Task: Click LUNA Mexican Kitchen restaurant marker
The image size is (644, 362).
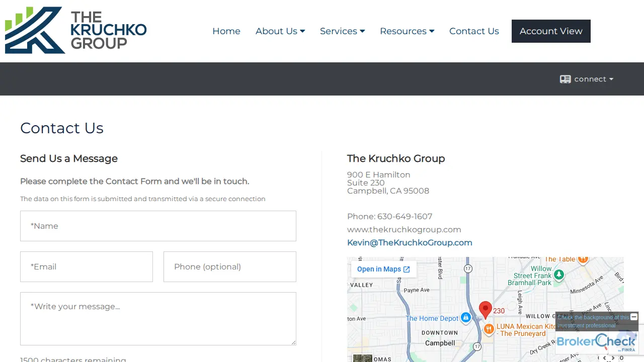Action: pos(489,329)
